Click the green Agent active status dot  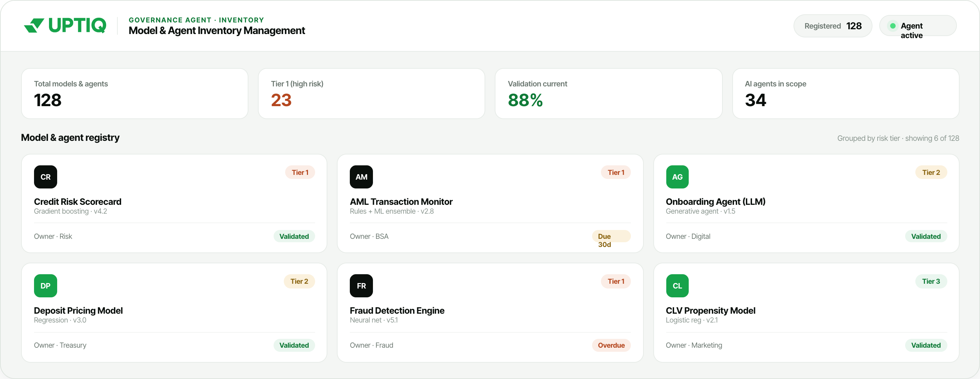pos(893,26)
